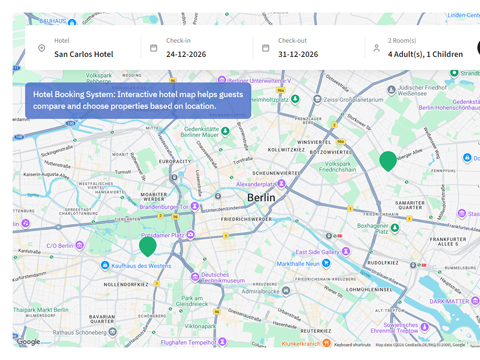Viewport: 480px width, 360px height.
Task: Click the Markthalle Neun shopping icon
Action: (x=326, y=263)
